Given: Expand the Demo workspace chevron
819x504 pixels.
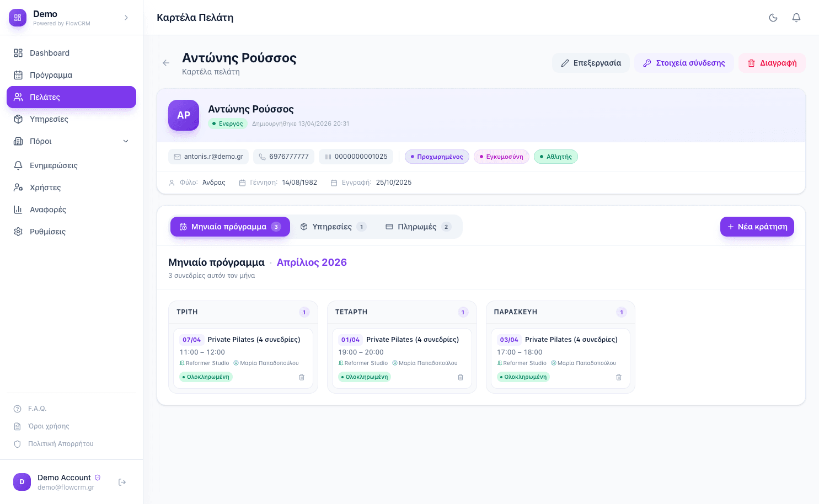Looking at the screenshot, I should pos(126,18).
